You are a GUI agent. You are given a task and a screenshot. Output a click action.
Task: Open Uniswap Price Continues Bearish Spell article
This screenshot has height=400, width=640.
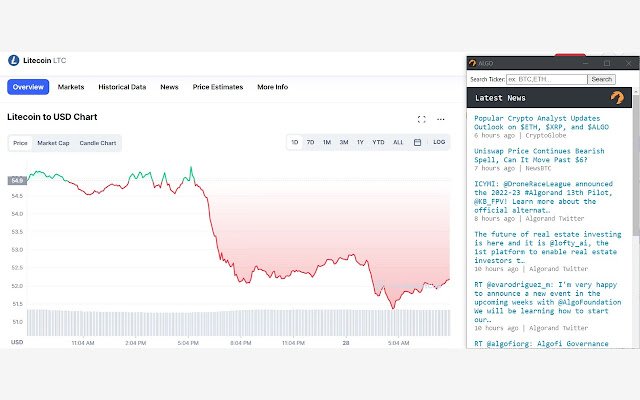coord(545,154)
